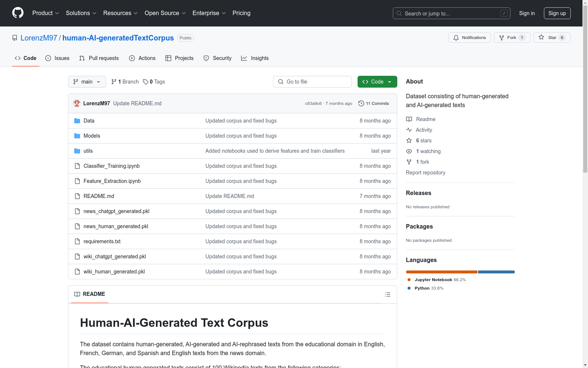Click the pulse icon beside Activity
Viewport: 588px width, 368px height.
[x=409, y=130]
